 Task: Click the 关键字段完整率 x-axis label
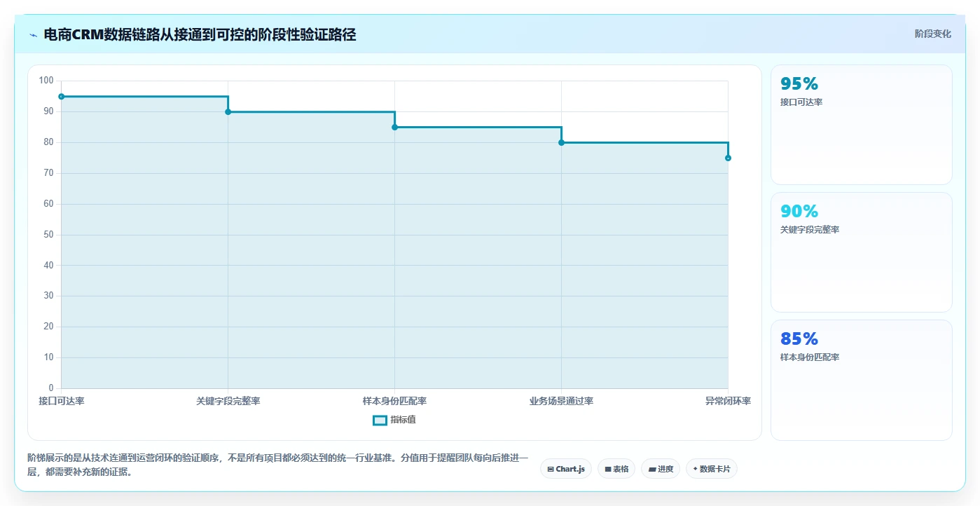(x=228, y=402)
